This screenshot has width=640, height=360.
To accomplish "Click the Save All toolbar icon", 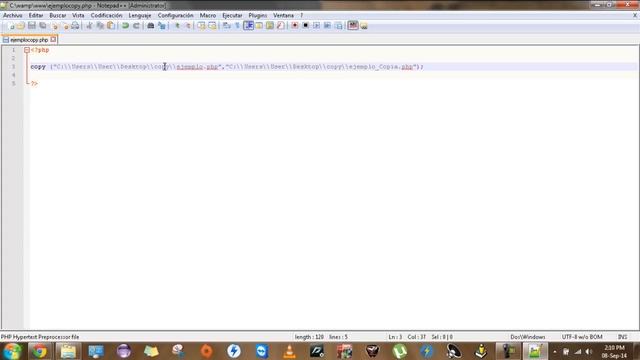I will [x=43, y=26].
